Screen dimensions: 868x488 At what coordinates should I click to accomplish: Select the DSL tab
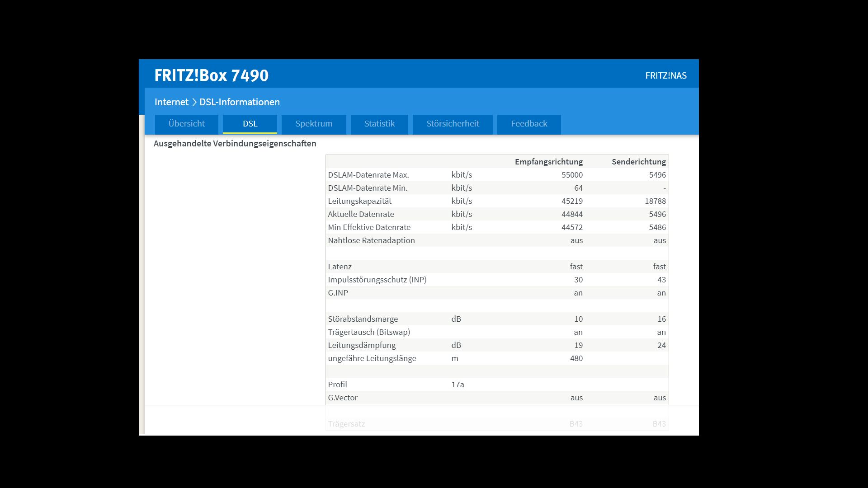tap(250, 124)
